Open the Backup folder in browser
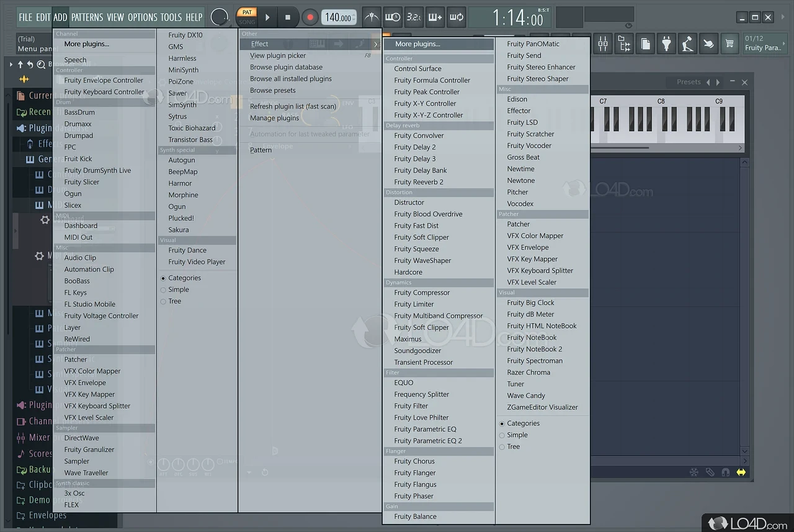This screenshot has width=794, height=532. [21, 469]
